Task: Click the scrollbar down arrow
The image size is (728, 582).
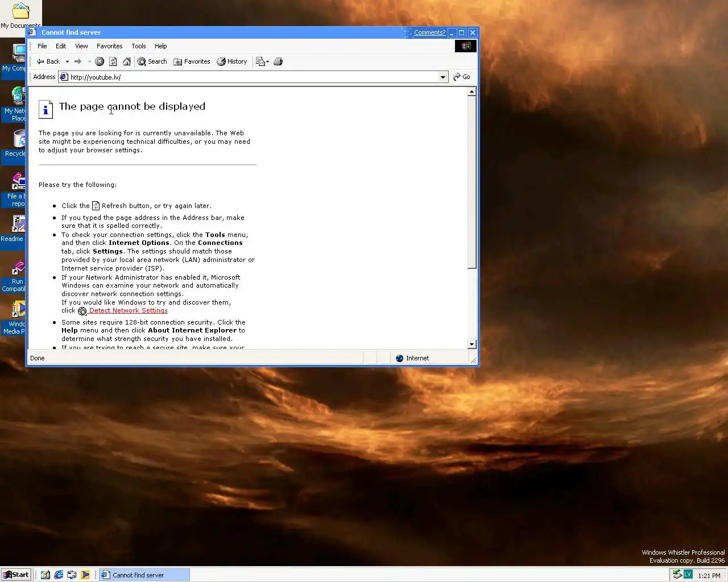Action: (471, 344)
